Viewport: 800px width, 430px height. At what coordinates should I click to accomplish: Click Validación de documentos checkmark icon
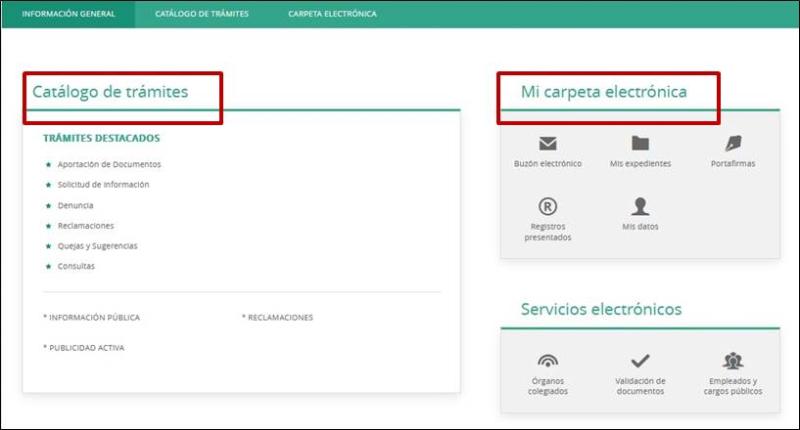coord(640,361)
